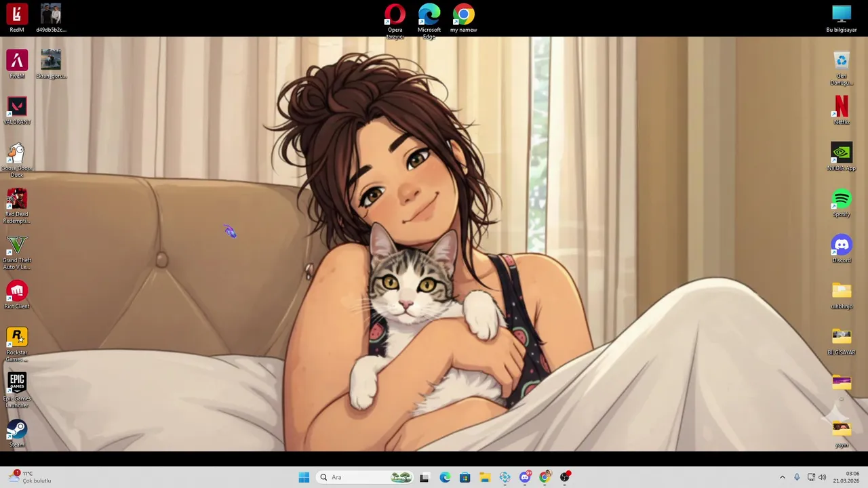The width and height of the screenshot is (868, 488).
Task: Open the RedM desktop shortcut
Action: point(17,18)
